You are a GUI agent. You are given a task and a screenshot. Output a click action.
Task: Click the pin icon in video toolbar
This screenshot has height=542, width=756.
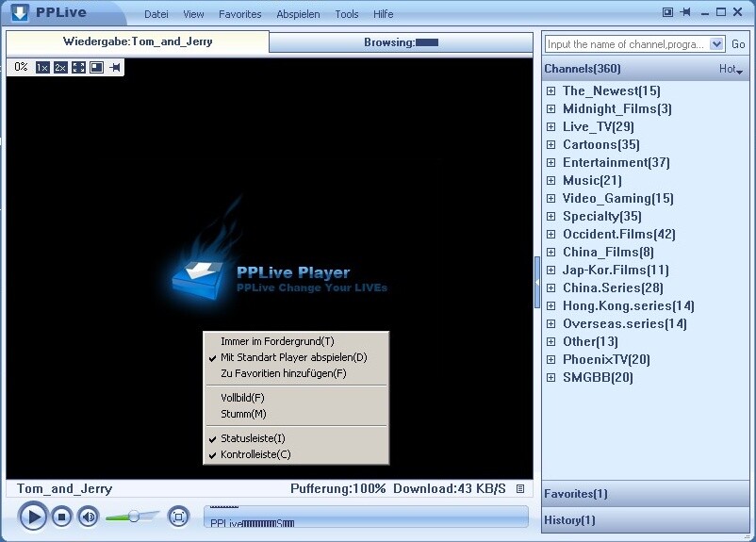(x=115, y=68)
